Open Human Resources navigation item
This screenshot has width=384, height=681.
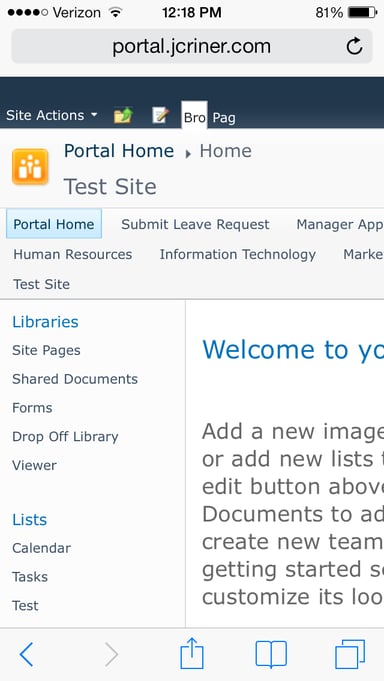coord(73,254)
